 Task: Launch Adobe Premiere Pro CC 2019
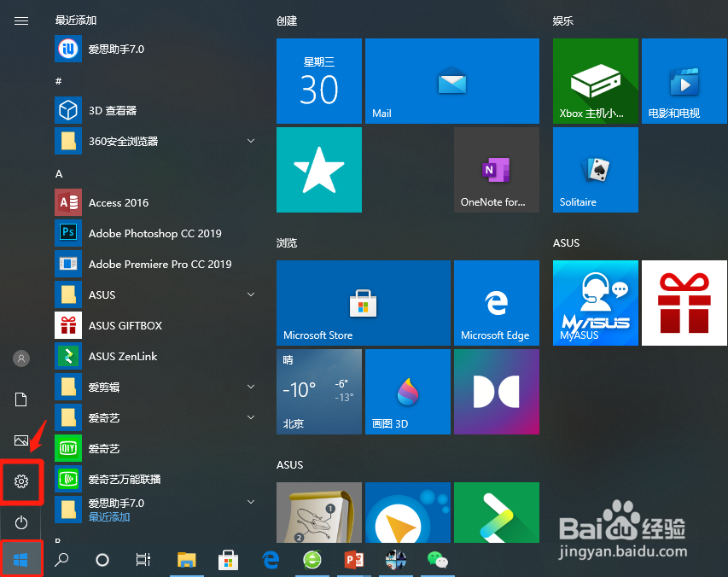pos(155,264)
